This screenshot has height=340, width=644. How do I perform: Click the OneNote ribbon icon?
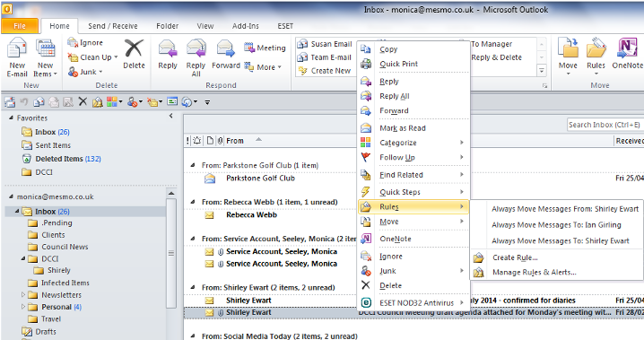[627, 48]
